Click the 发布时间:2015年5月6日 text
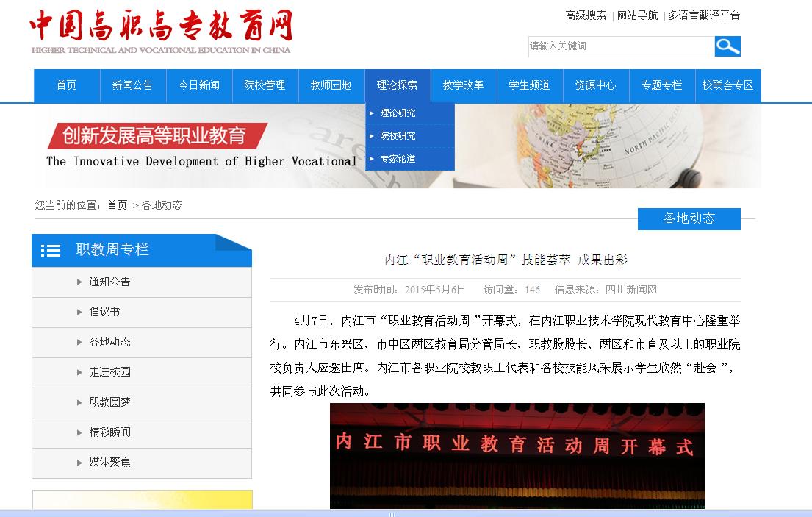Screen dimensions: 812x517 tap(409, 290)
